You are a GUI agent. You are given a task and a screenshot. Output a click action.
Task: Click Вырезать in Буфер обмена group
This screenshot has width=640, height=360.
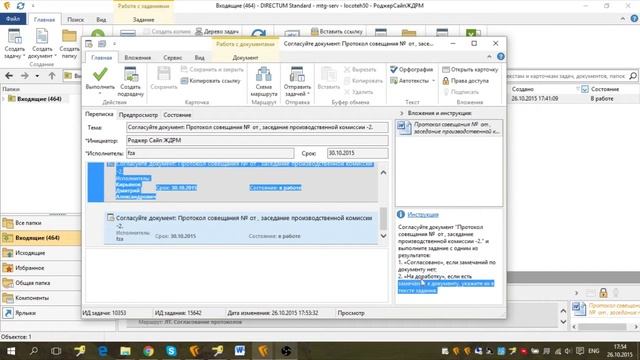[x=360, y=70]
